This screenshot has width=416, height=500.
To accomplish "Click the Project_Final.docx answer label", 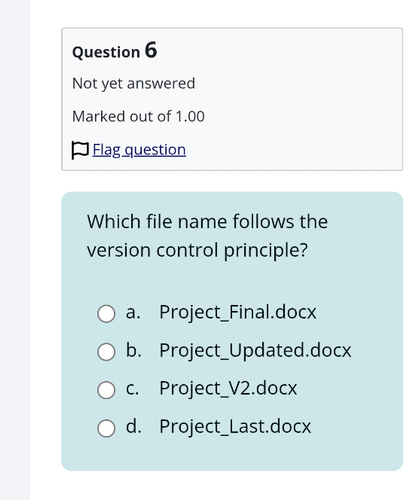I will click(x=238, y=312).
